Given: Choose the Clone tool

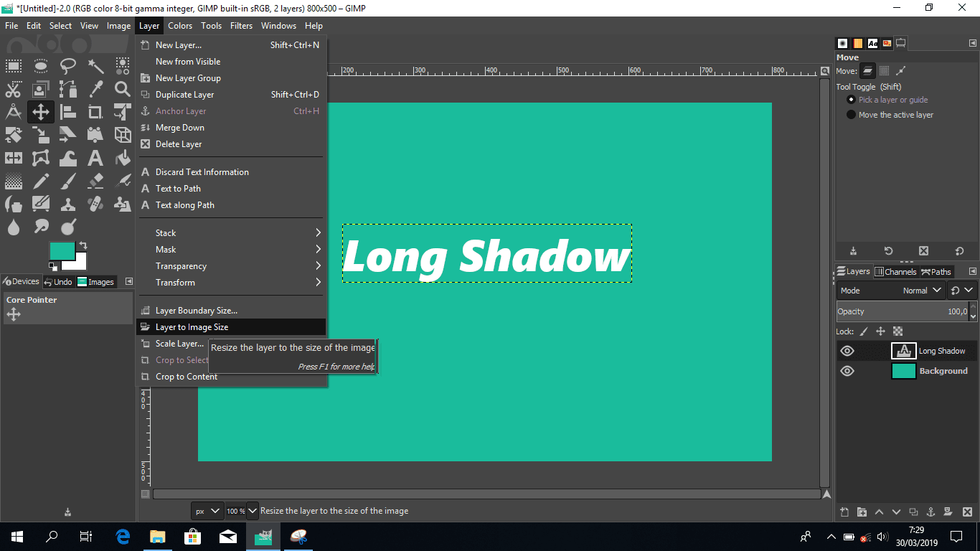Looking at the screenshot, I should click(x=67, y=203).
